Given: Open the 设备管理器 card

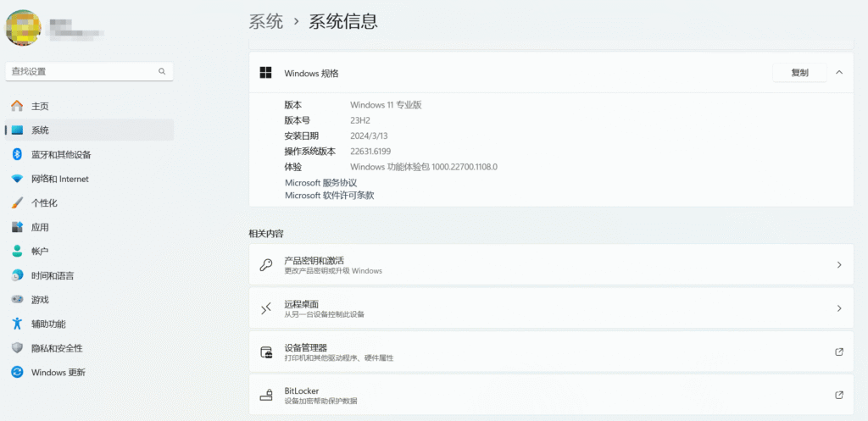Looking at the screenshot, I should [x=551, y=352].
